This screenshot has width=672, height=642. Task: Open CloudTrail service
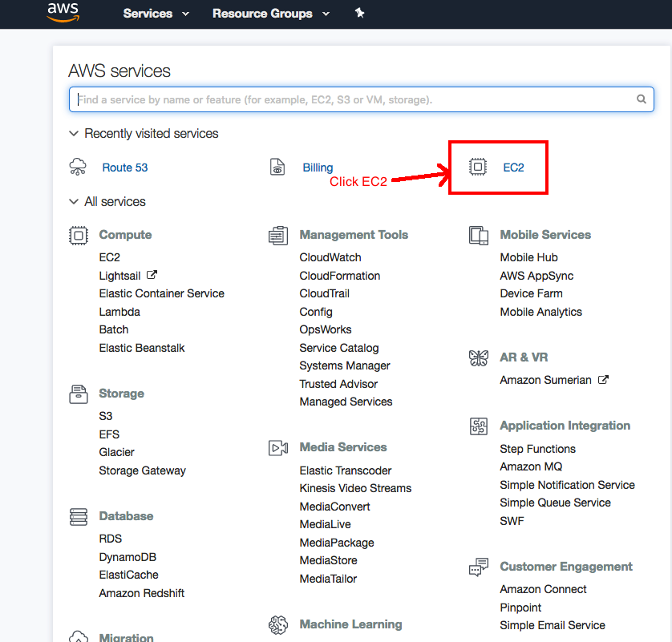coord(325,293)
